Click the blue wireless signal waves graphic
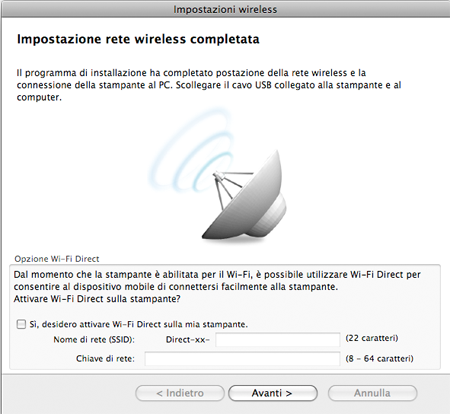Viewport: 450px width, 414px height. pyautogui.click(x=192, y=149)
